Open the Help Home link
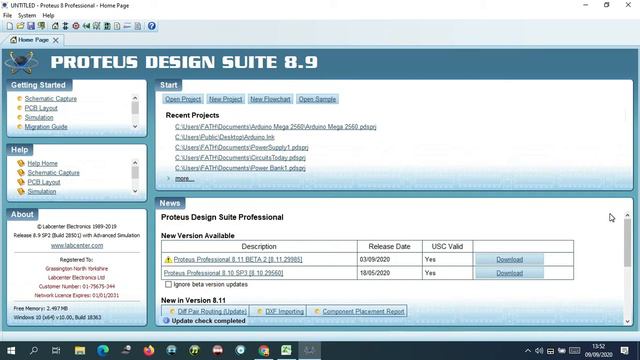The image size is (640, 360). [x=42, y=163]
